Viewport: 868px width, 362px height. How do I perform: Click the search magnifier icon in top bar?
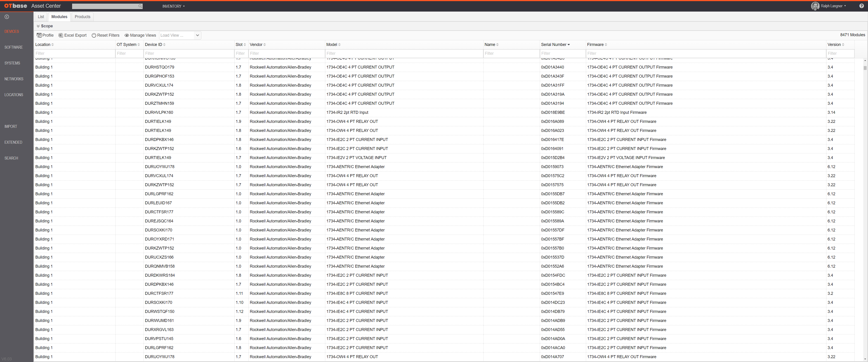click(140, 6)
